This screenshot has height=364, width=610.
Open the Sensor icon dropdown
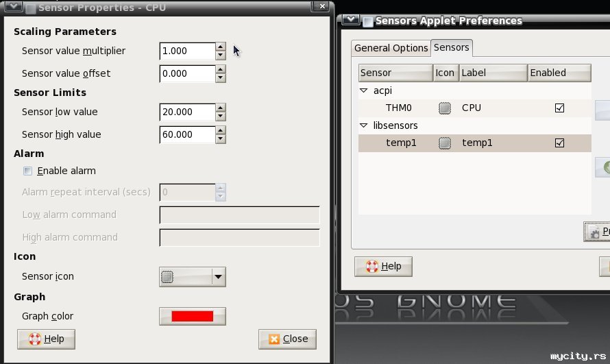(x=192, y=277)
